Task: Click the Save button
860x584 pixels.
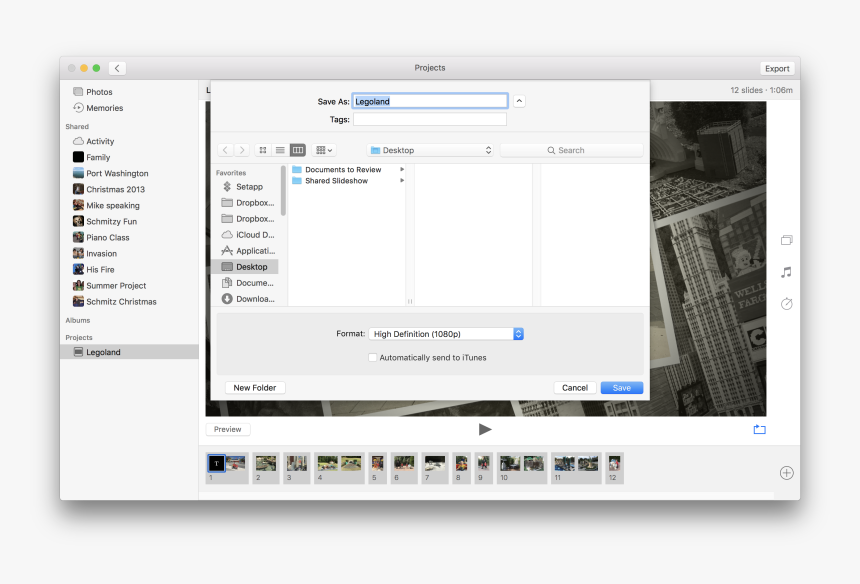Action: click(x=621, y=388)
